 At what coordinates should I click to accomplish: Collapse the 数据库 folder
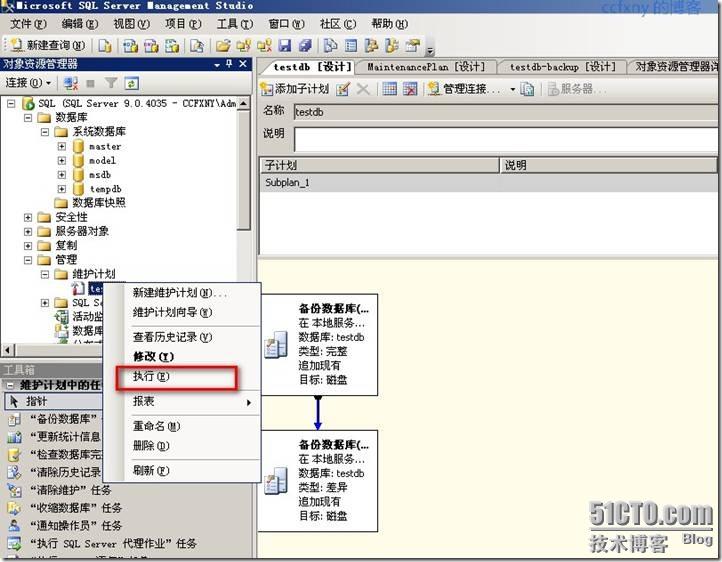[28, 118]
